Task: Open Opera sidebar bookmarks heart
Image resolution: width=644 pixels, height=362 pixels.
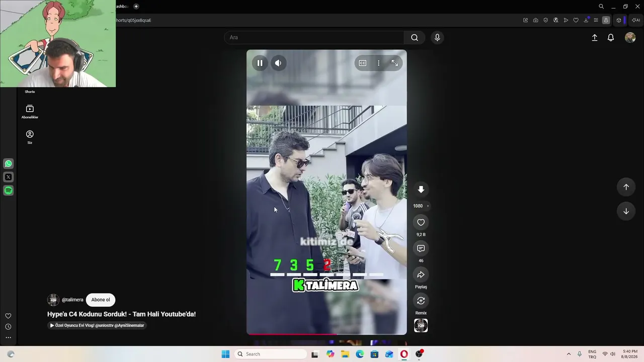Action: click(8, 316)
